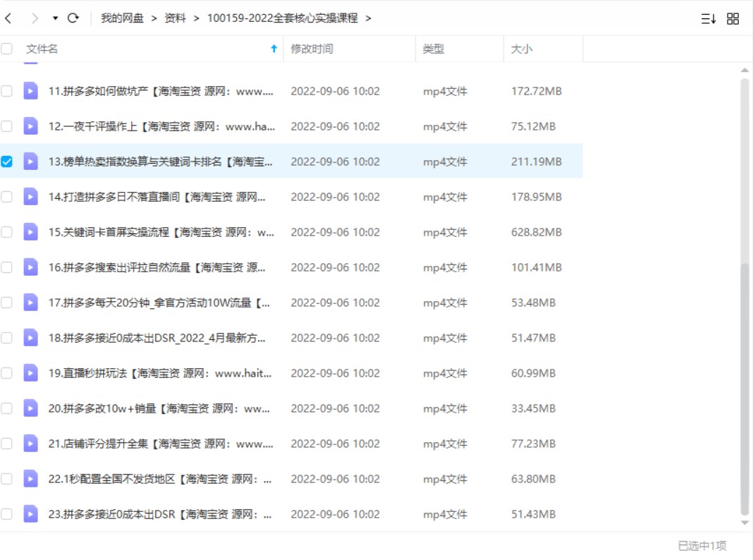Click the scrollbar down arrow
Screen dimensions: 753x560
click(x=745, y=523)
